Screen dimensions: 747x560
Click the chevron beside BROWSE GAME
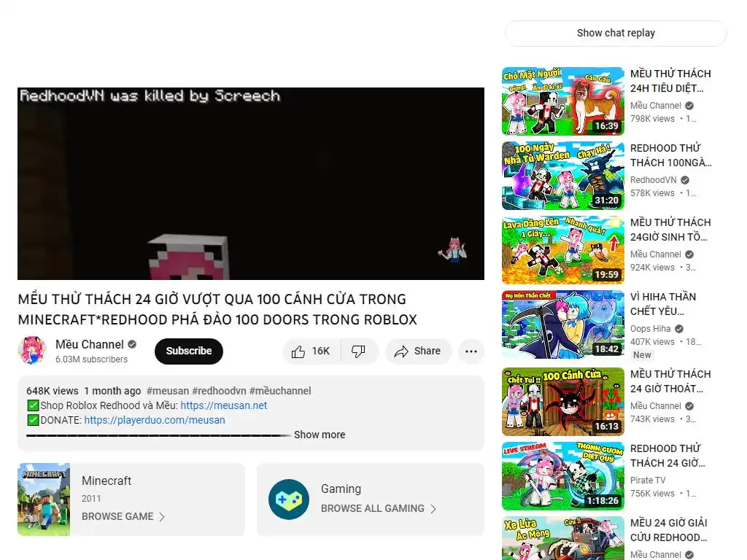[x=162, y=517]
